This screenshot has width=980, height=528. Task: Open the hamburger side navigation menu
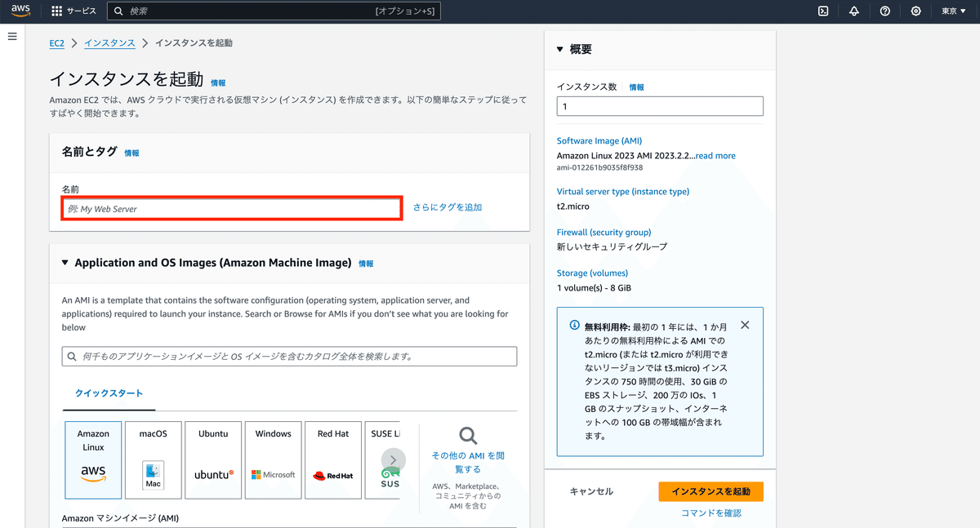click(x=12, y=37)
